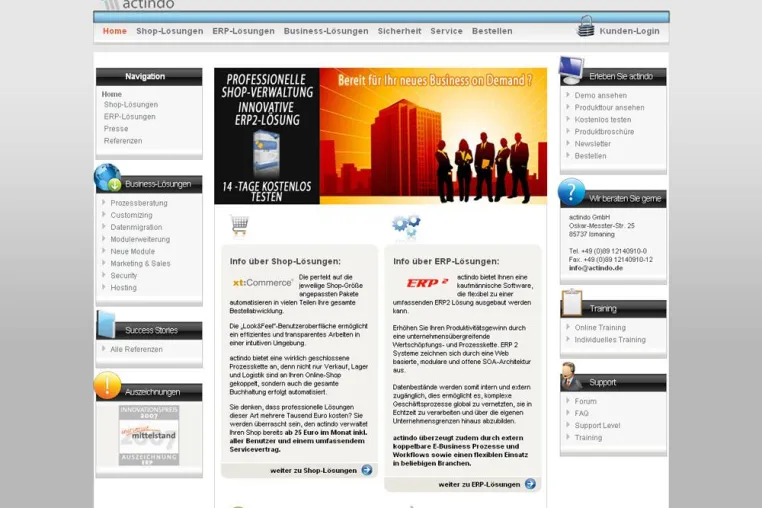Click the globe icon on Business-Lösungen panel
This screenshot has height=508, width=762.
click(x=107, y=177)
